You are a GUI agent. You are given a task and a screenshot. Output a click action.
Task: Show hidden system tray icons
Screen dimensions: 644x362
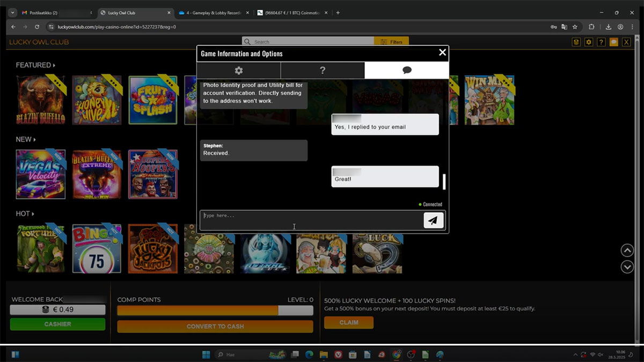[x=575, y=354]
